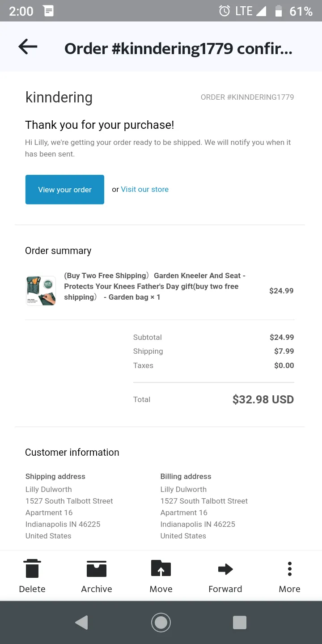This screenshot has height=644, width=322.
Task: Archive the order confirmation email
Action: pos(97,568)
